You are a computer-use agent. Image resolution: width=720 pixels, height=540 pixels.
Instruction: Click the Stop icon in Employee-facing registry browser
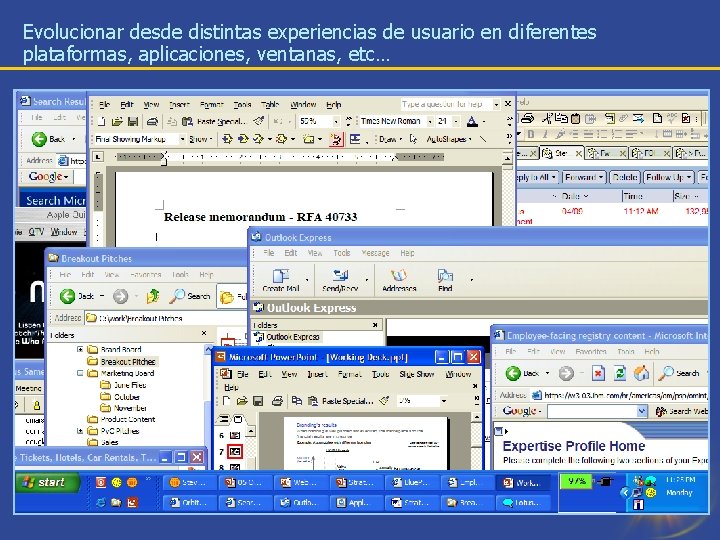tap(598, 373)
